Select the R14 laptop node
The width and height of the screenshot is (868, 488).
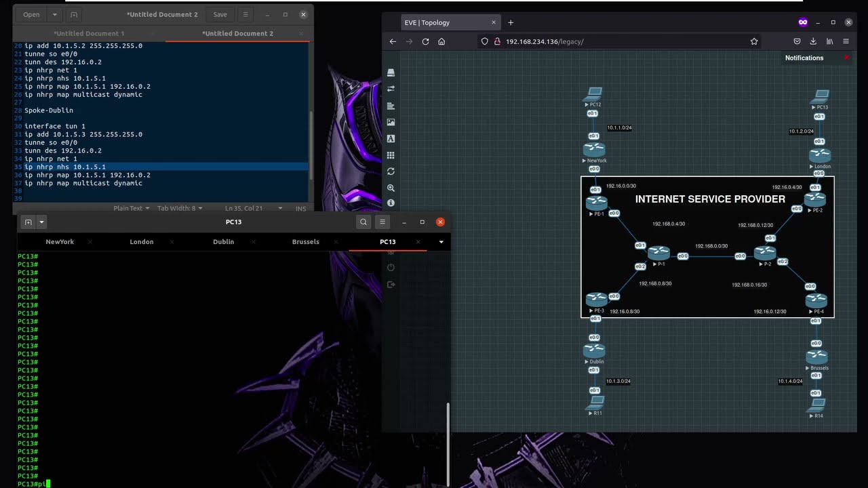coord(817,405)
